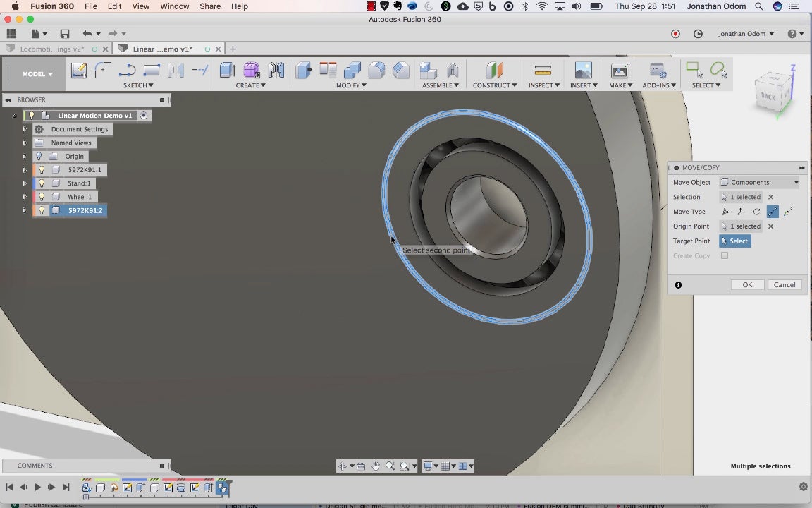812x508 pixels.
Task: Open the Move Object Components dropdown
Action: click(x=760, y=183)
